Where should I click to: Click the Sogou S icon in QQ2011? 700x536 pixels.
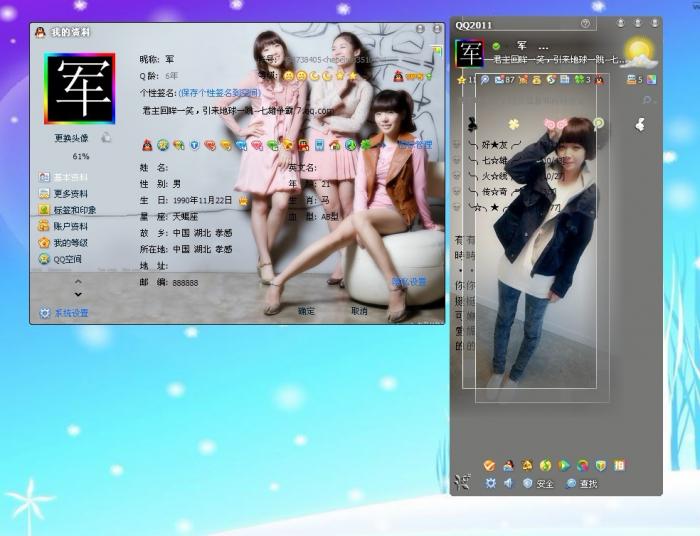coord(551,79)
